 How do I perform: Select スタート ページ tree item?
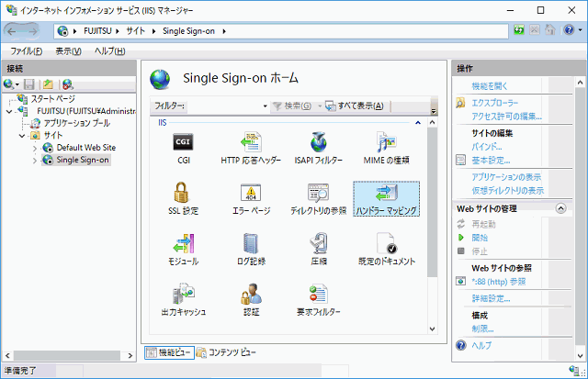[x=53, y=99]
